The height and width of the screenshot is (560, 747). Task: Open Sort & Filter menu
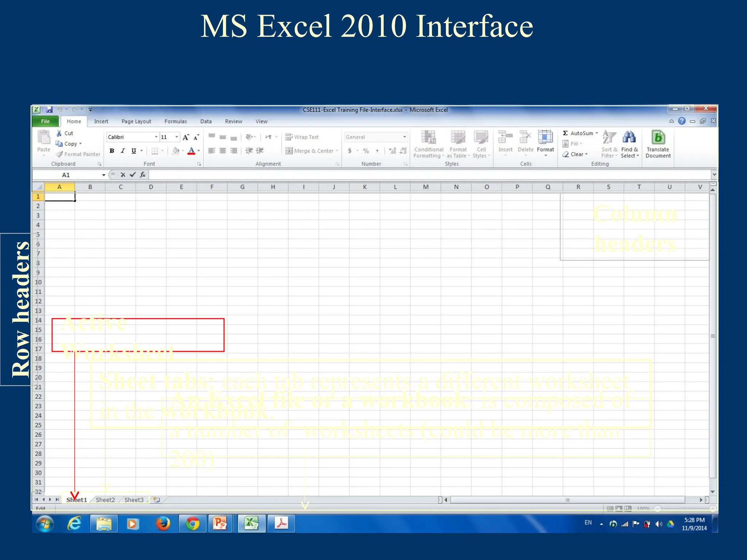[x=609, y=145]
